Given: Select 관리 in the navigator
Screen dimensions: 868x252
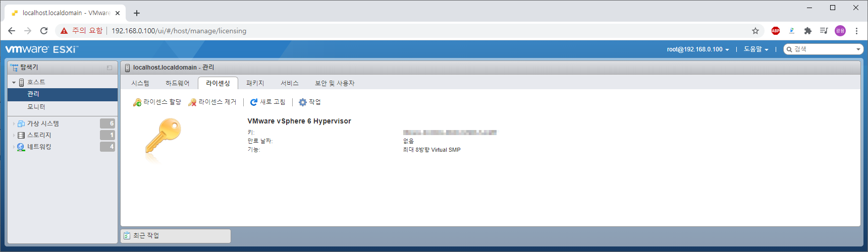Looking at the screenshot, I should (63, 94).
